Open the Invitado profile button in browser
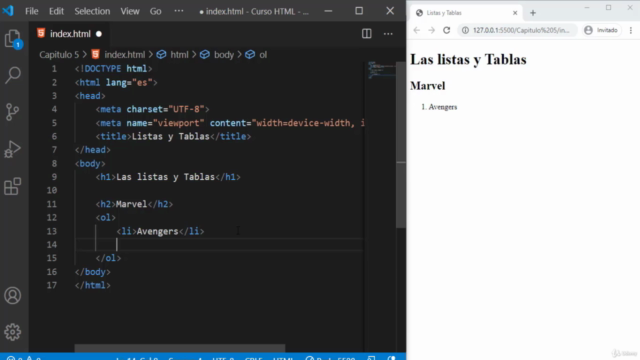The image size is (640, 360). 601,30
